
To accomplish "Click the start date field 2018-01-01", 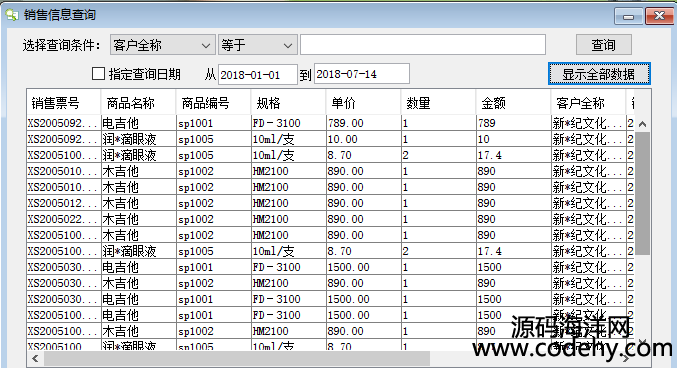I will [258, 74].
